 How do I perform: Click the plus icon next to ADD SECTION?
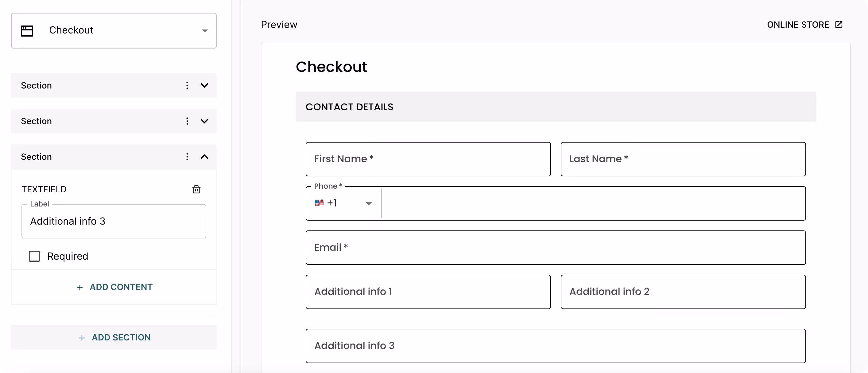pos(83,338)
